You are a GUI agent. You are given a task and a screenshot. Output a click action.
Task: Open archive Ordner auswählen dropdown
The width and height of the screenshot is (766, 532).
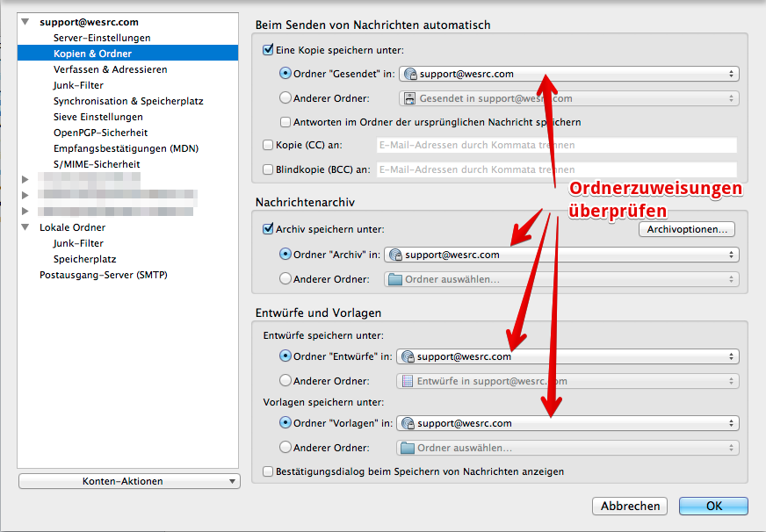pos(562,279)
